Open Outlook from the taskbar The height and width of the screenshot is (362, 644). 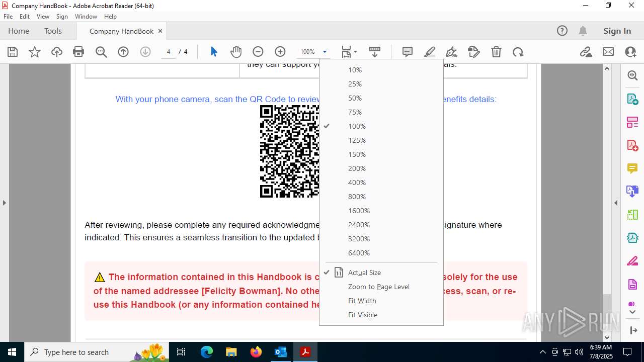click(280, 352)
